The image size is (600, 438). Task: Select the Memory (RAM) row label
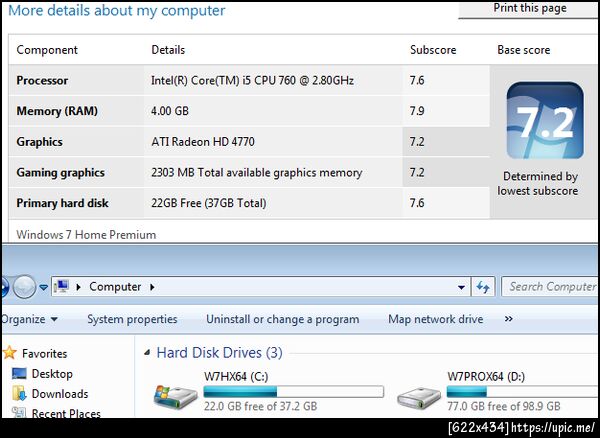[57, 111]
